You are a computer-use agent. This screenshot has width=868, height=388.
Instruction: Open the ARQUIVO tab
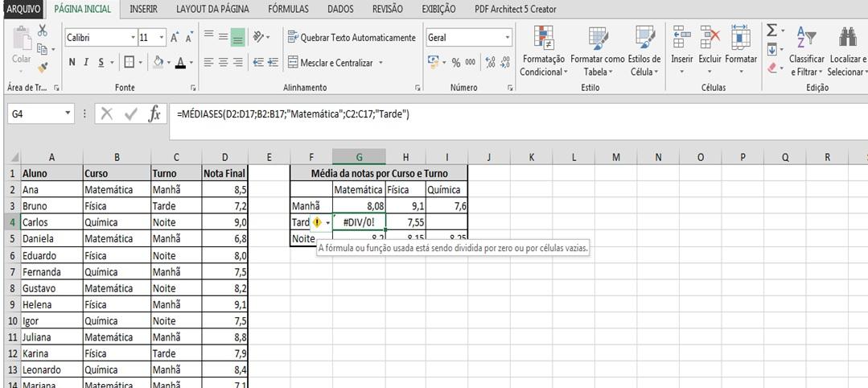pyautogui.click(x=23, y=9)
